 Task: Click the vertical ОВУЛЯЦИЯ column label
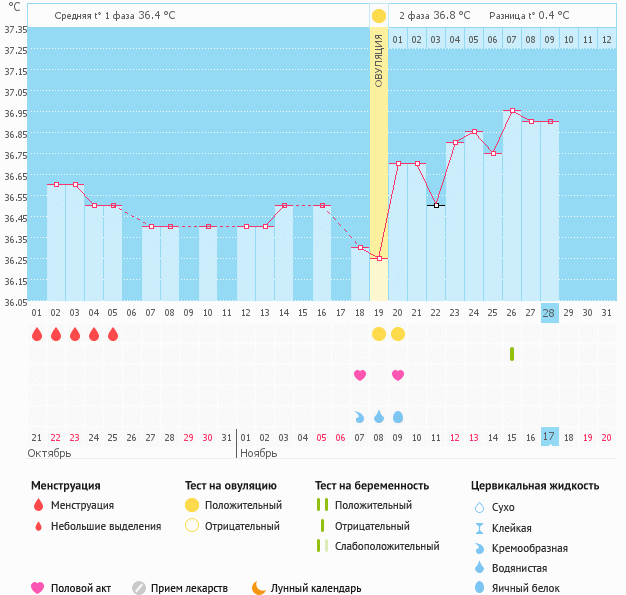(x=379, y=60)
